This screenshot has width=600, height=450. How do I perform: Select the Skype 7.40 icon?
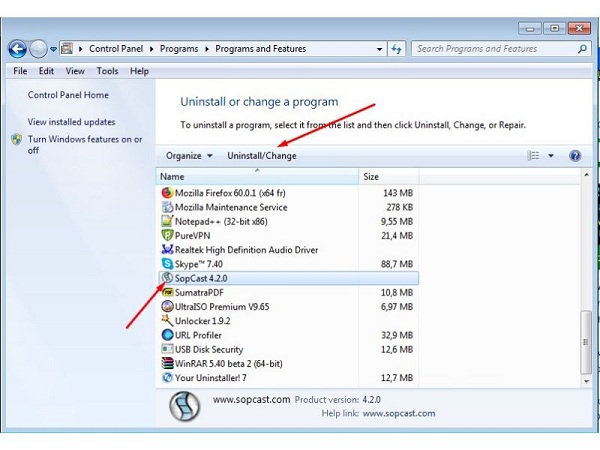point(167,264)
